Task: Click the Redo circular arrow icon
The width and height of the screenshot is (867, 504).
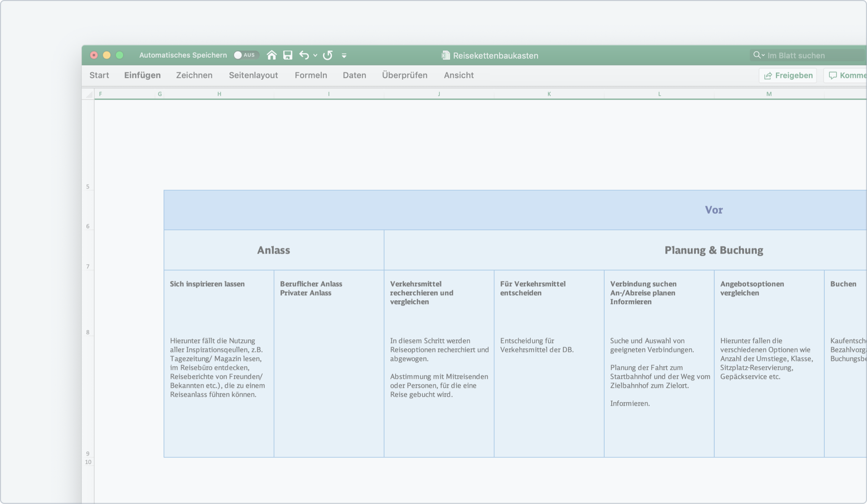Action: pyautogui.click(x=328, y=55)
